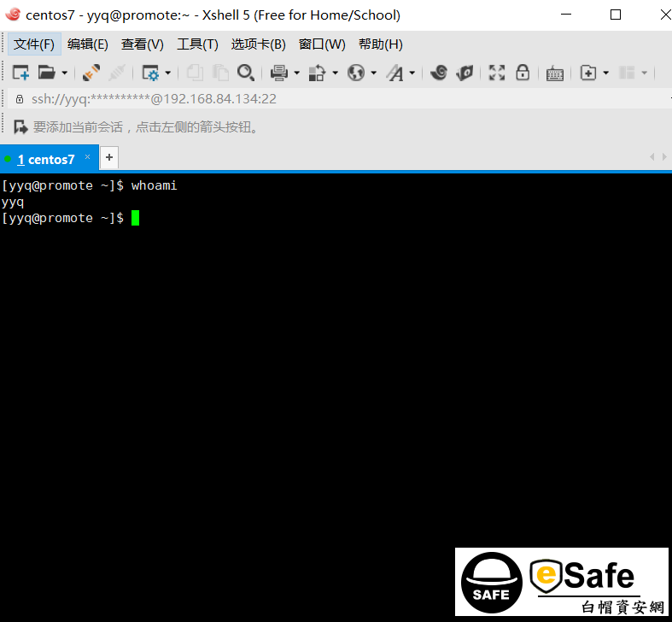The height and width of the screenshot is (622, 672).
Task: Click the grayed tab layout icon
Action: tap(627, 73)
